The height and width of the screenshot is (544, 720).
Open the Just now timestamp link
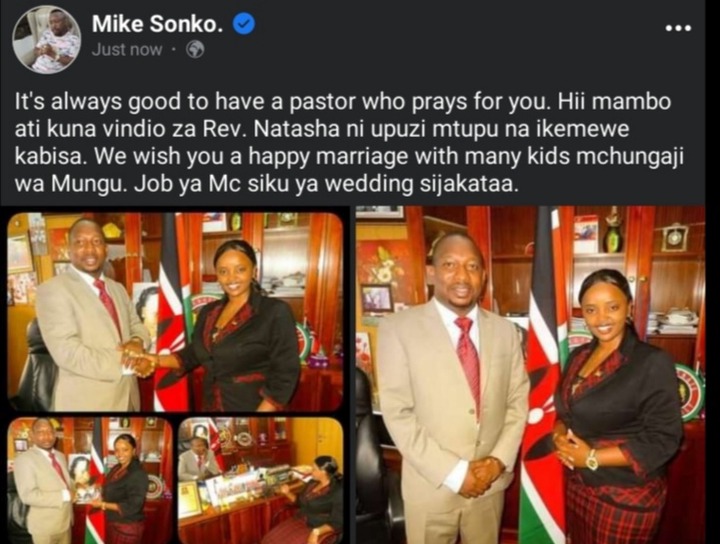127,50
